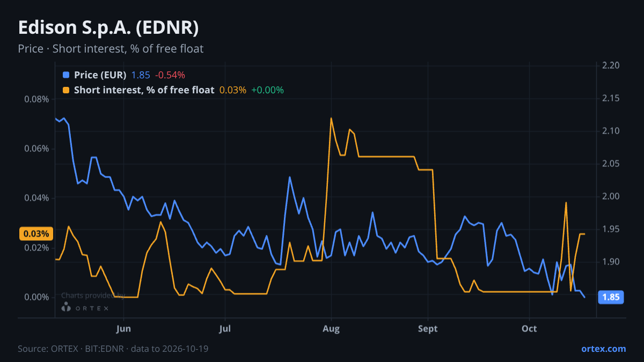
Task: Click the source line 'Source: ORTEX · BIT:EDNR'
Action: click(x=72, y=349)
